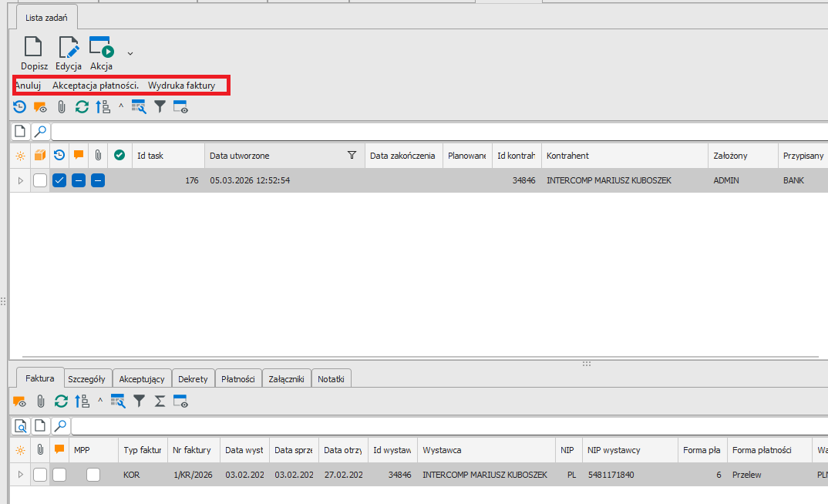
Task: Tick the MPP checkbox for invoice 1/KR/2026
Action: click(94, 475)
